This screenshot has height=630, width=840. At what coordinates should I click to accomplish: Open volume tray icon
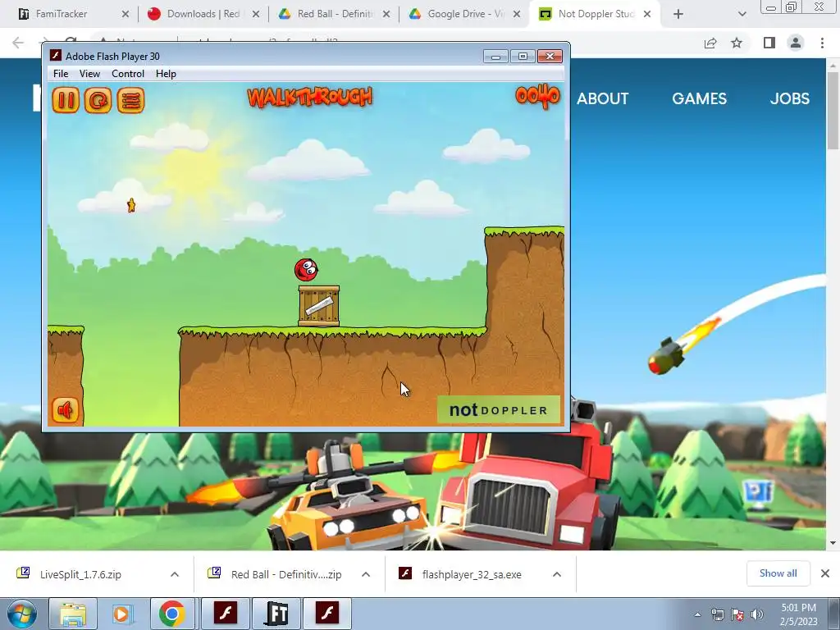(757, 614)
